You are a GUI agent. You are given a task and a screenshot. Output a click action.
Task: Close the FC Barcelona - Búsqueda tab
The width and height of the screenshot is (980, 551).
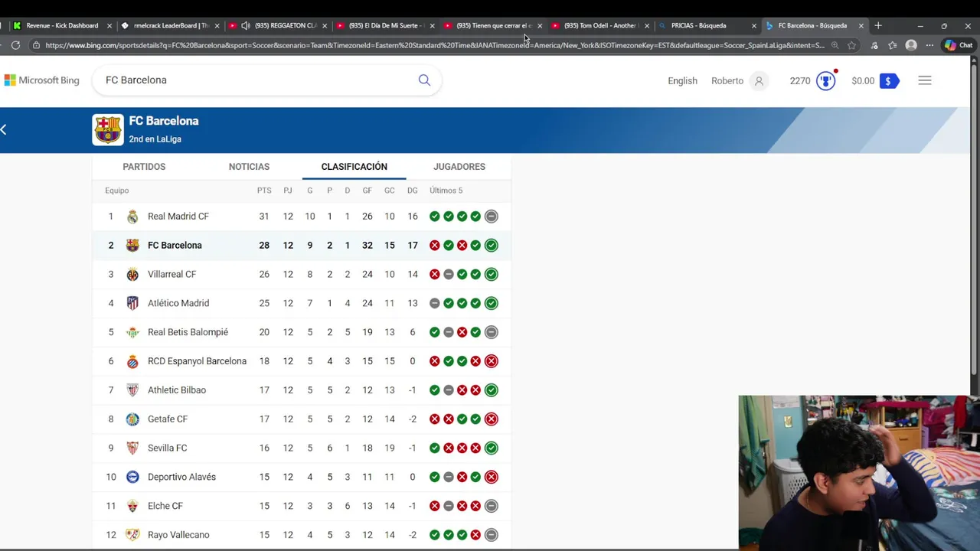pos(861,25)
